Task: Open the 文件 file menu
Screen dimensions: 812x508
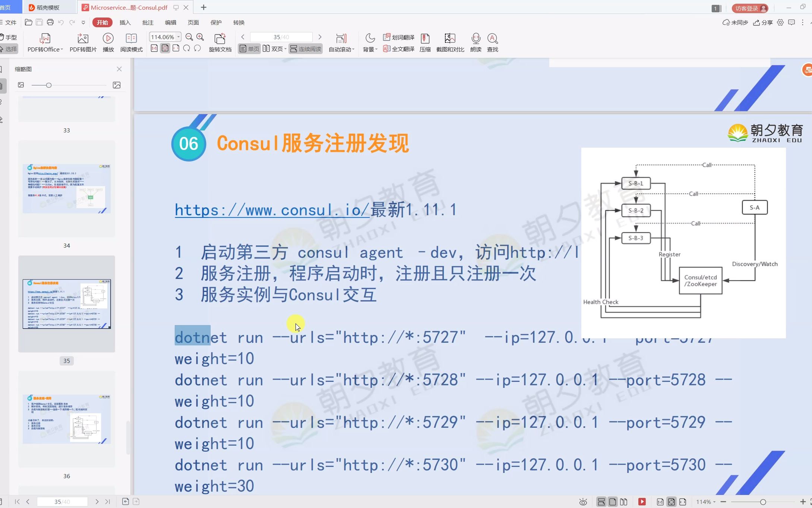Action: (x=8, y=22)
